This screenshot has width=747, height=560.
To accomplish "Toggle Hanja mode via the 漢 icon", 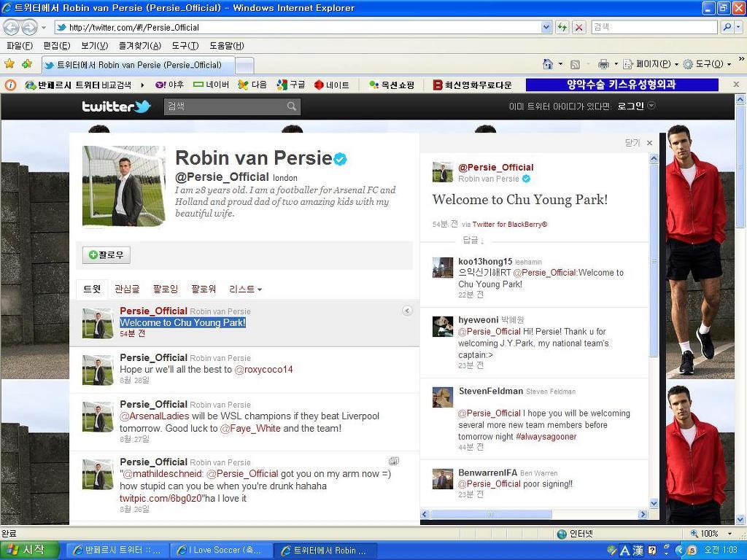I will (638, 549).
